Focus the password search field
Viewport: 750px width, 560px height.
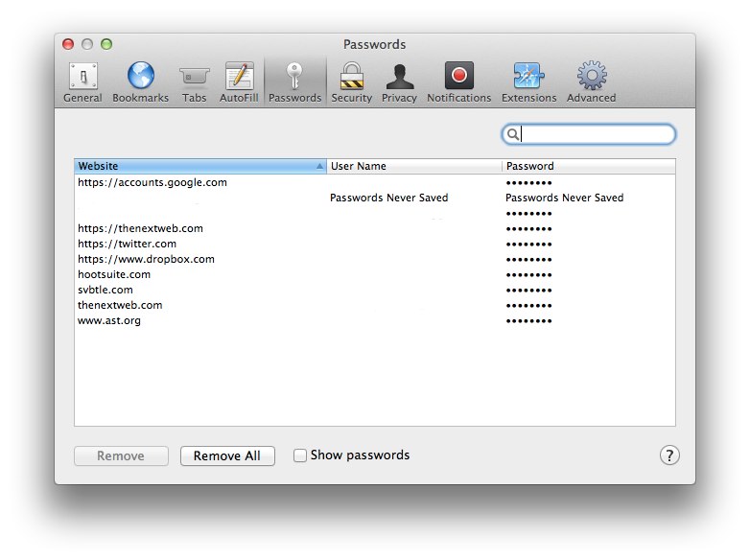(589, 134)
